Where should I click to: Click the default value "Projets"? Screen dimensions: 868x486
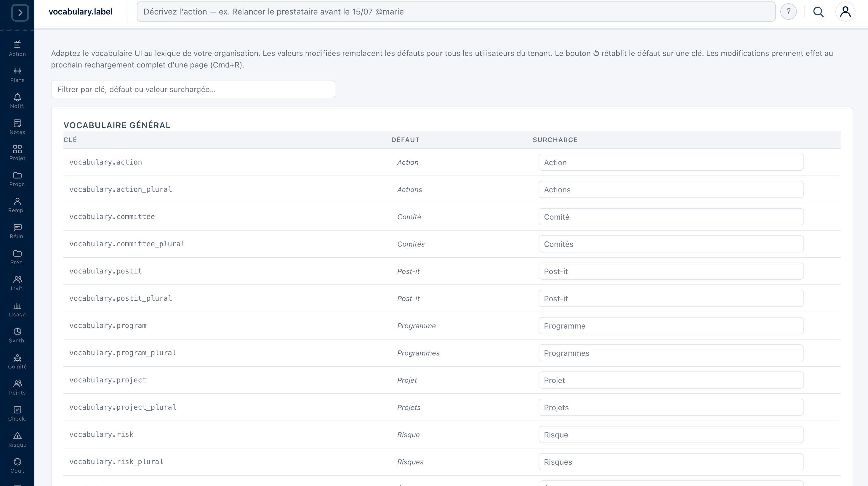click(409, 408)
